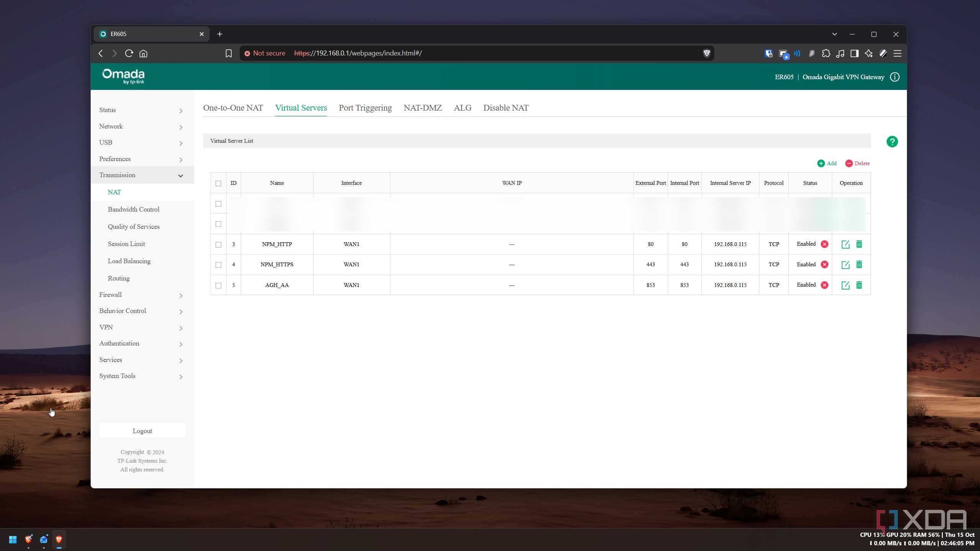980x551 pixels.
Task: Switch to the One-to-One NAT tab
Action: pos(233,108)
